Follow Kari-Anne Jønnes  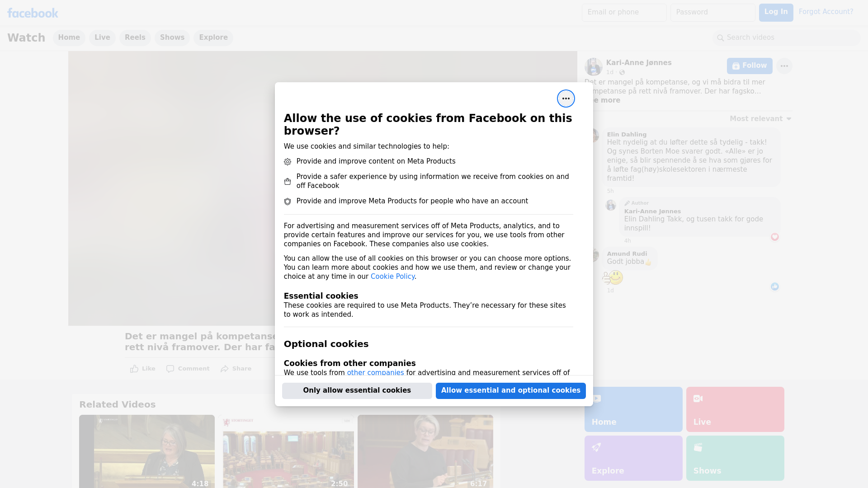750,66
